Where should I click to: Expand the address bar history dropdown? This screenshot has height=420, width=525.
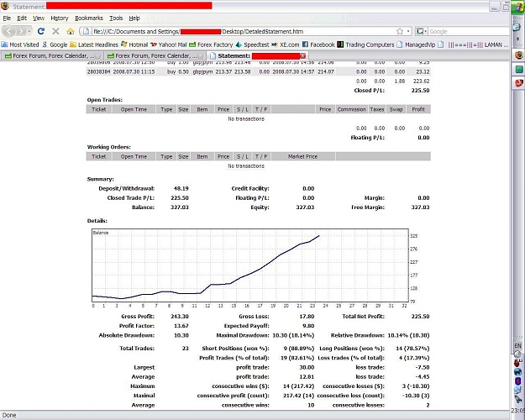pos(408,31)
